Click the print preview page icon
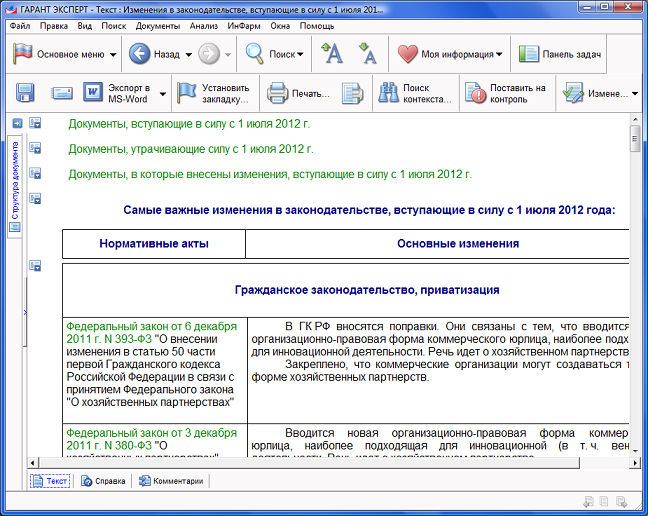This screenshot has width=648, height=516. 352,94
